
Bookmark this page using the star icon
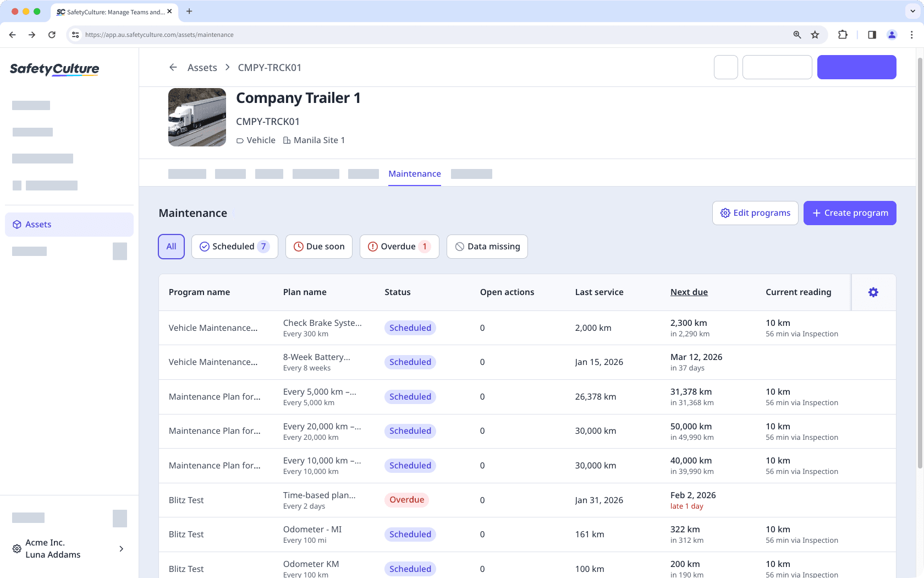pos(815,34)
